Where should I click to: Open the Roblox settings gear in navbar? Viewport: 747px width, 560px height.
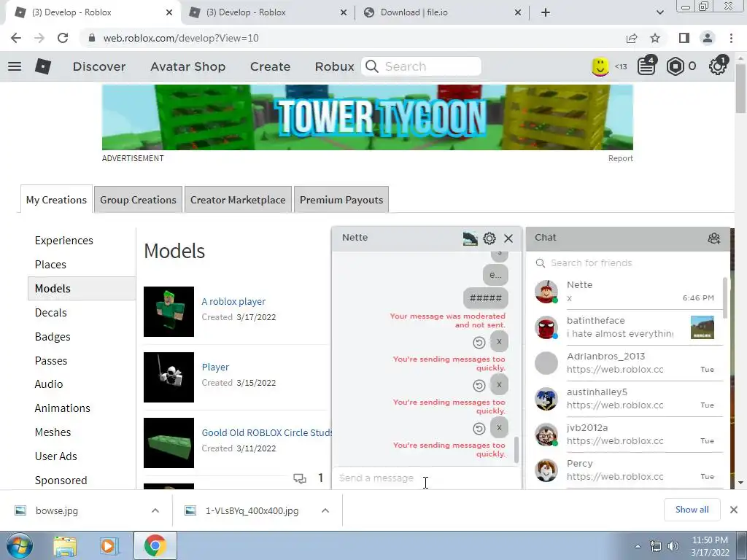[718, 66]
